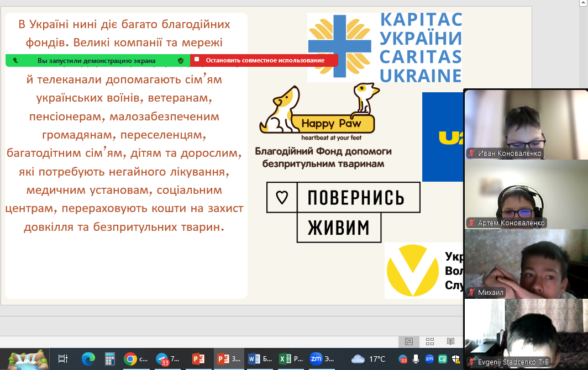Click the slide text 'довкілля та безпритульних тварин.'

click(124, 227)
